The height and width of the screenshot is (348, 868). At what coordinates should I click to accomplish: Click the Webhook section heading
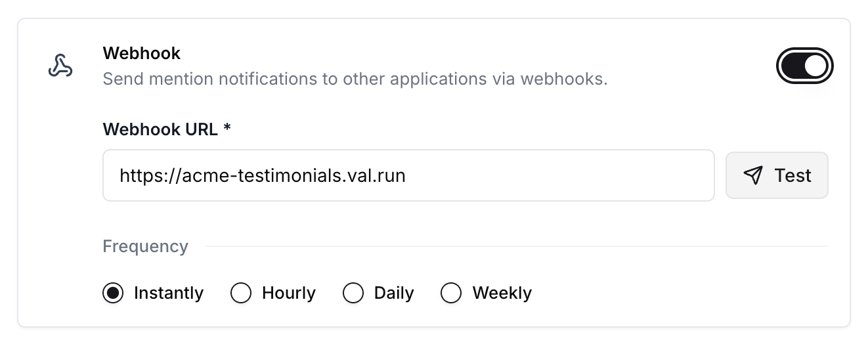click(x=142, y=53)
